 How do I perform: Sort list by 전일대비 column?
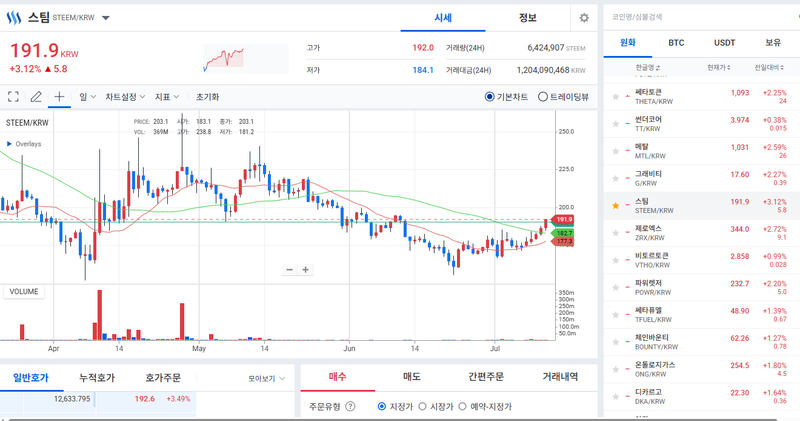[x=769, y=67]
